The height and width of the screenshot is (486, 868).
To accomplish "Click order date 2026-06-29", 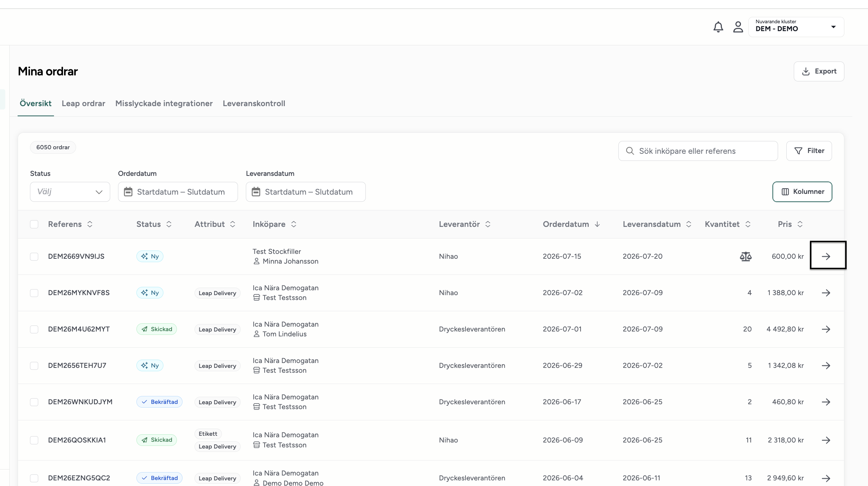I will coord(563,366).
